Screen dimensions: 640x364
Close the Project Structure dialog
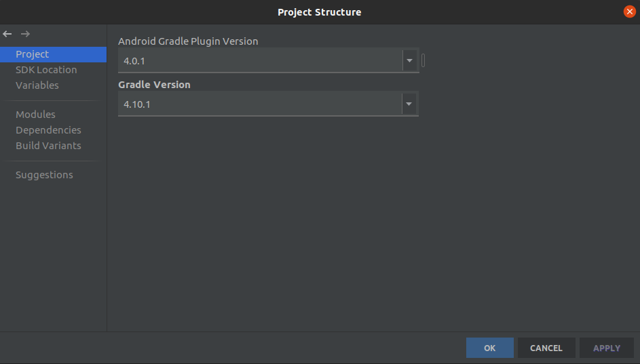629,12
